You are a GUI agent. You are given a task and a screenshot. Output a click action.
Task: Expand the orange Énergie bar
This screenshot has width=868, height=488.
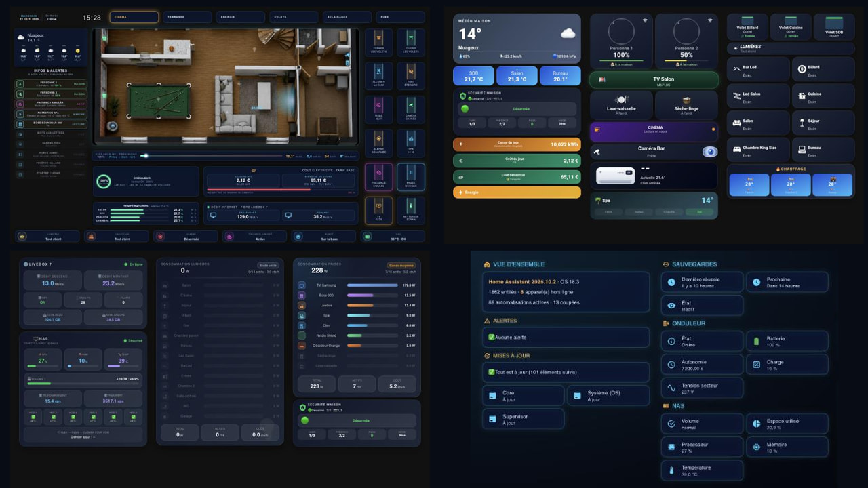click(517, 192)
